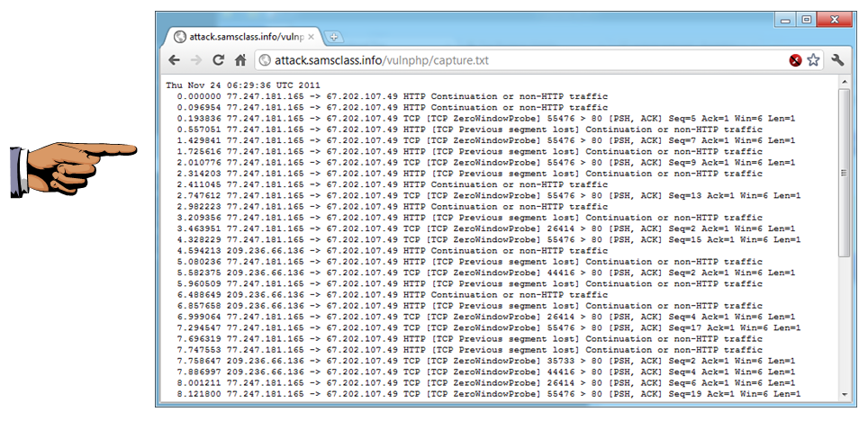The image size is (868, 421).
Task: Click the packet line at 1.725616
Action: coord(469,152)
